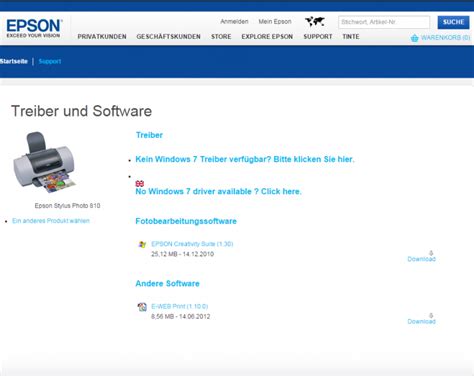This screenshot has height=376, width=474.
Task: Click the Suche button
Action: 453,22
